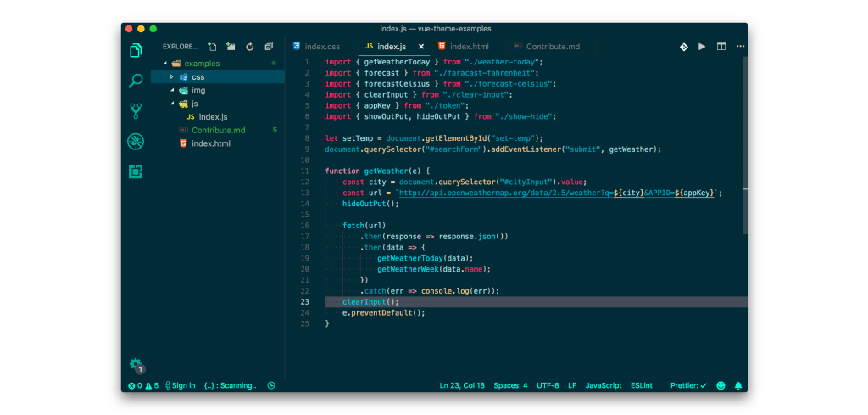Click the smiley feedback icon in status bar
This screenshot has width=868, height=415.
[x=721, y=385]
